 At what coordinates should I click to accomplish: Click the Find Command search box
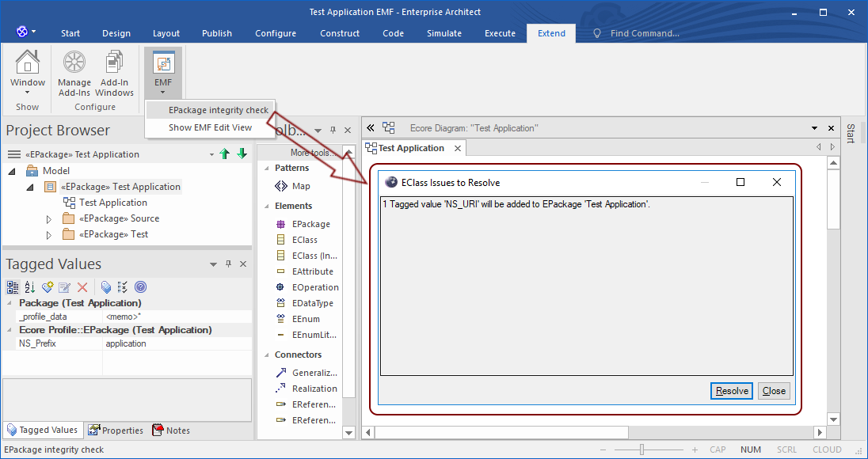pos(645,33)
